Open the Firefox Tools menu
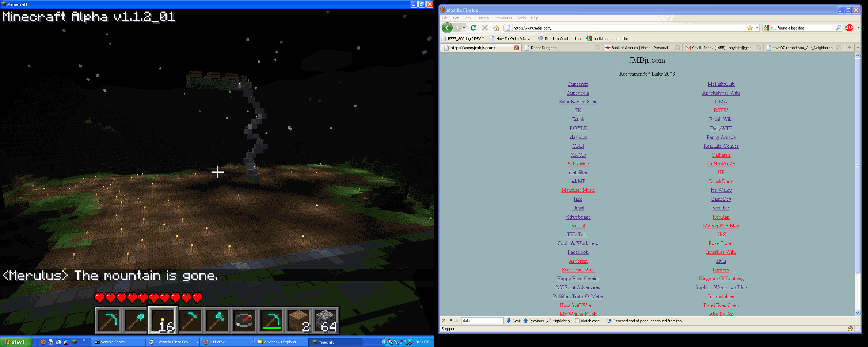The height and width of the screenshot is (347, 868). pos(521,18)
